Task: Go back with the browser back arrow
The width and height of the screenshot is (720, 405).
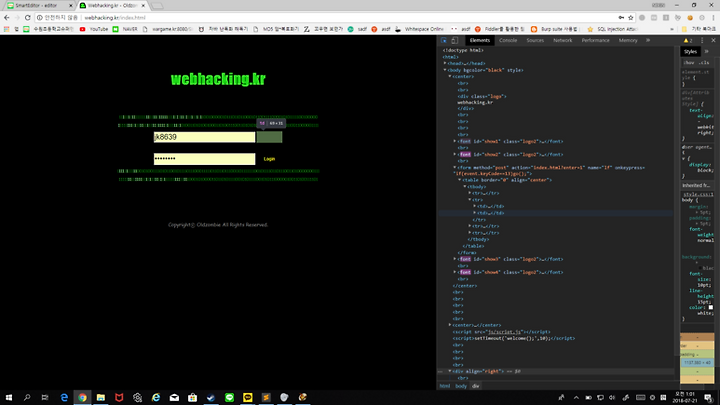Action: pyautogui.click(x=6, y=17)
